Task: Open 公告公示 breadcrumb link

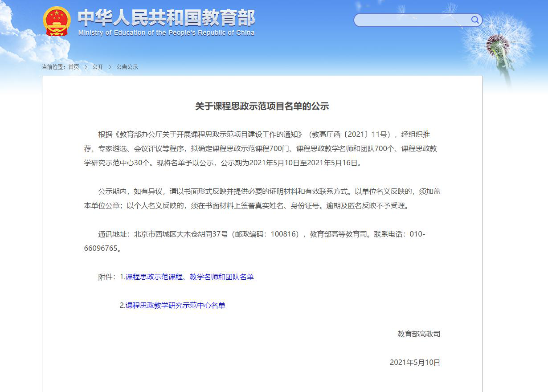Action: (x=127, y=67)
